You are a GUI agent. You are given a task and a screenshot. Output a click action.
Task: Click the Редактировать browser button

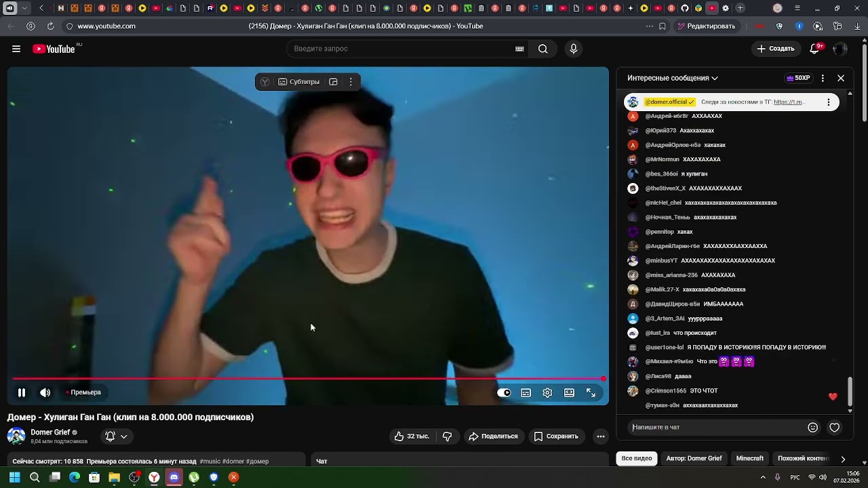(706, 26)
